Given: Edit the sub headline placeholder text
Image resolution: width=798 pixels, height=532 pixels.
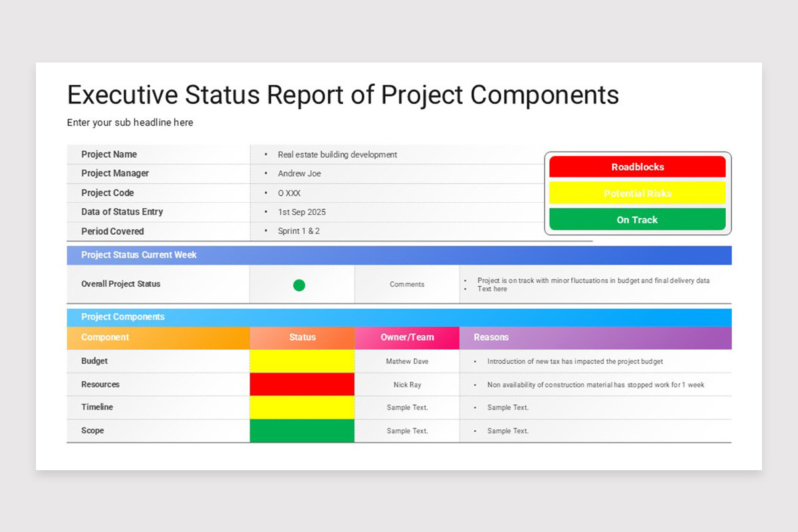Looking at the screenshot, I should pyautogui.click(x=130, y=122).
